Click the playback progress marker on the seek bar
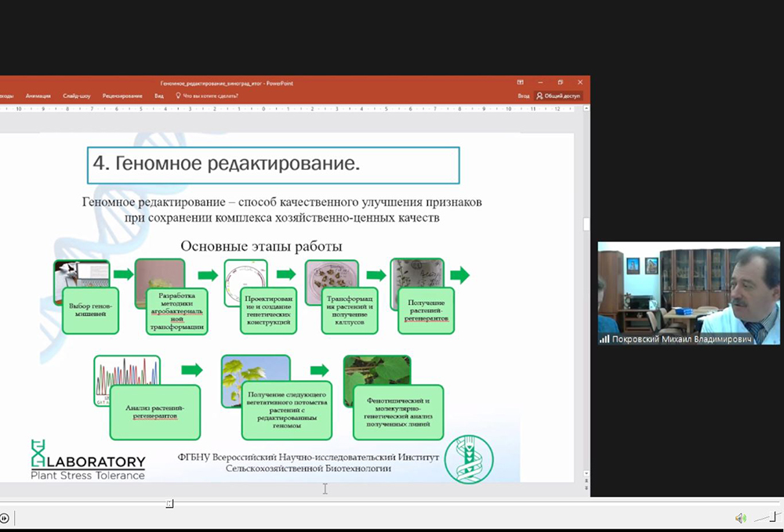The image size is (784, 532). (169, 503)
